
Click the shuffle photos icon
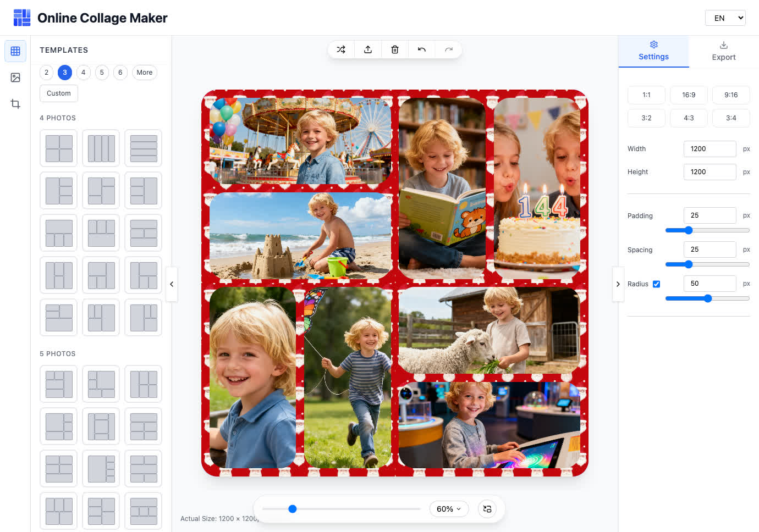(x=341, y=49)
